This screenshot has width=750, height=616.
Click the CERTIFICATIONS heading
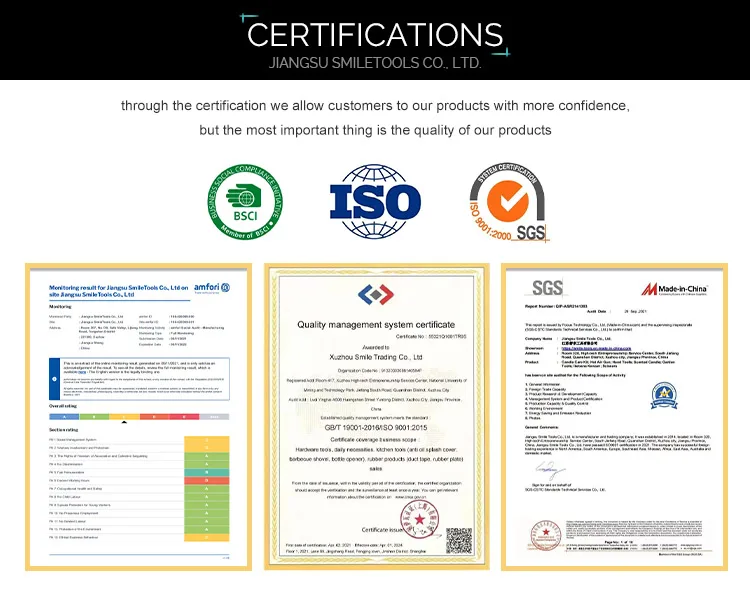point(375,34)
